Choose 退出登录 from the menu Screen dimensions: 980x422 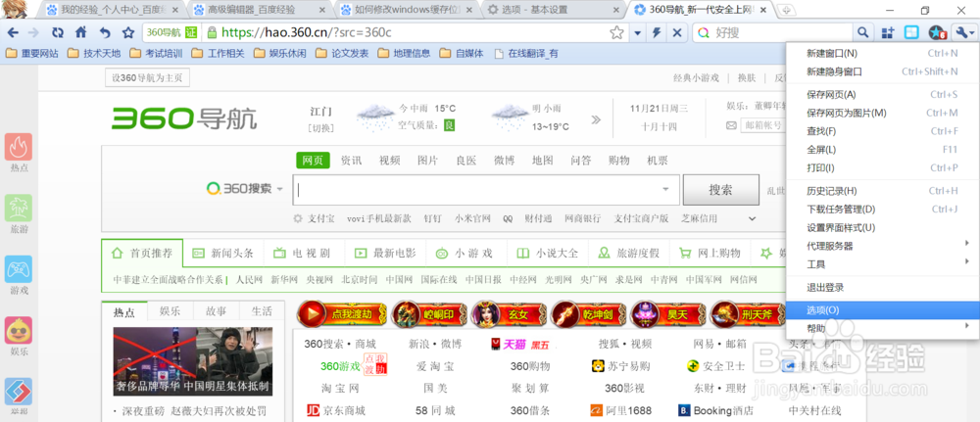[883, 287]
